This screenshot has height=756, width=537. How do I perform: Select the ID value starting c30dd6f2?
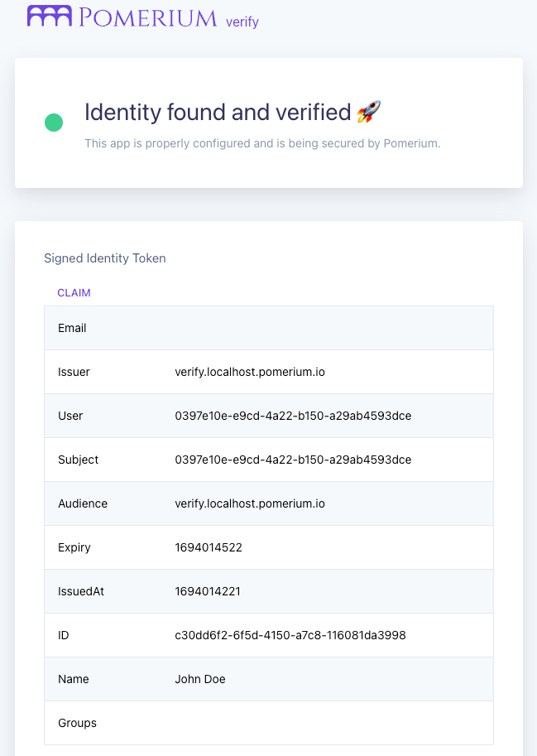(289, 635)
